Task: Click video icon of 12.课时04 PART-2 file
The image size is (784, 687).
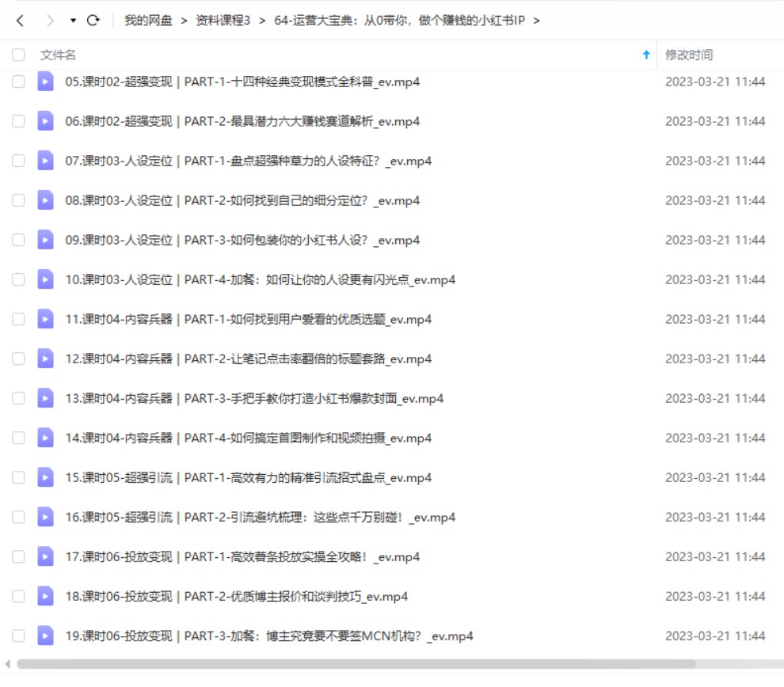Action: (x=45, y=359)
